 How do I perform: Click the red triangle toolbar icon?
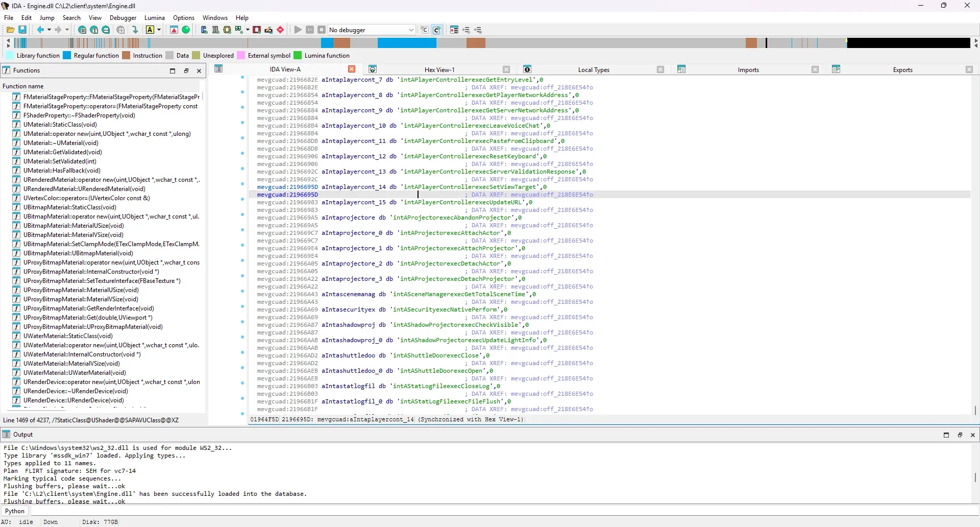pyautogui.click(x=174, y=30)
